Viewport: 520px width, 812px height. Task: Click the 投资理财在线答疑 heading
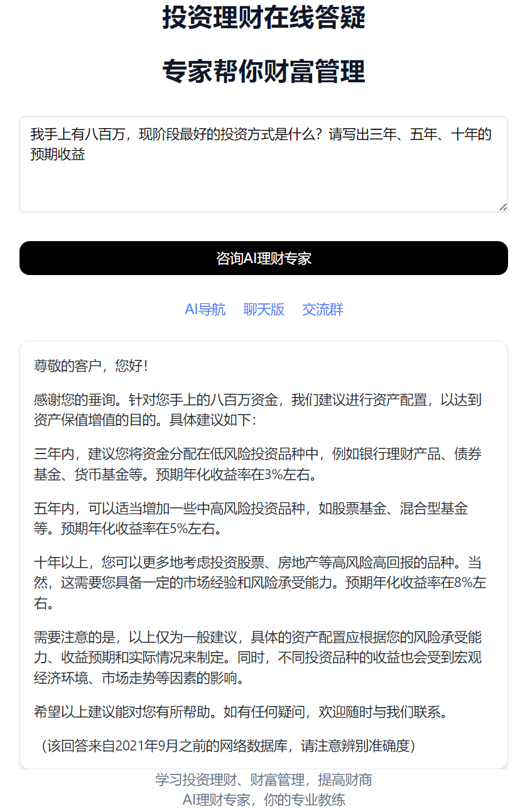click(264, 18)
